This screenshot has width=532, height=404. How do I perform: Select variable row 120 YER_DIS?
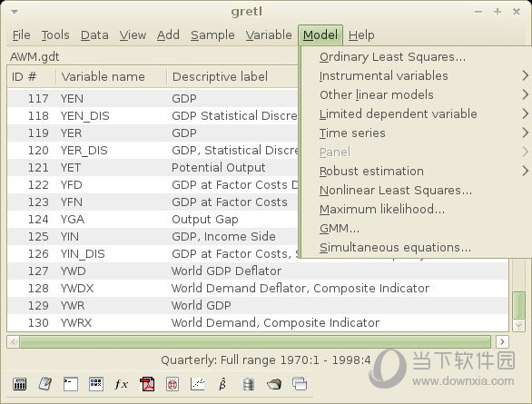pos(153,151)
